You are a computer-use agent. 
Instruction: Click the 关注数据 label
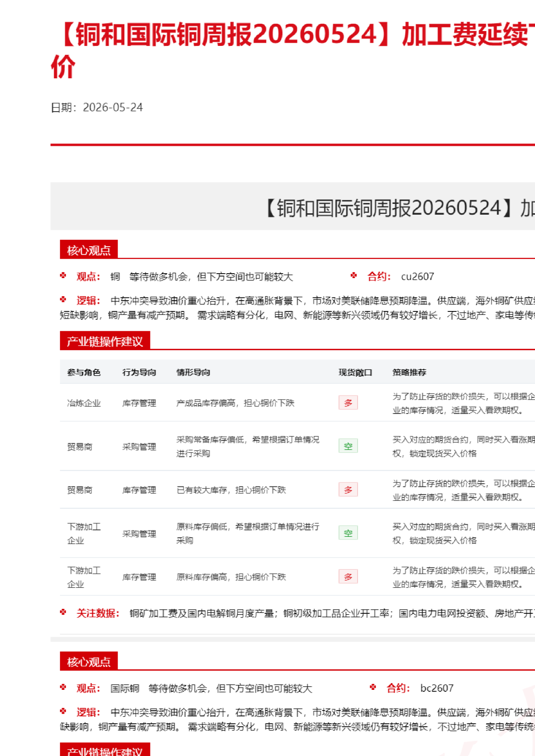(97, 613)
